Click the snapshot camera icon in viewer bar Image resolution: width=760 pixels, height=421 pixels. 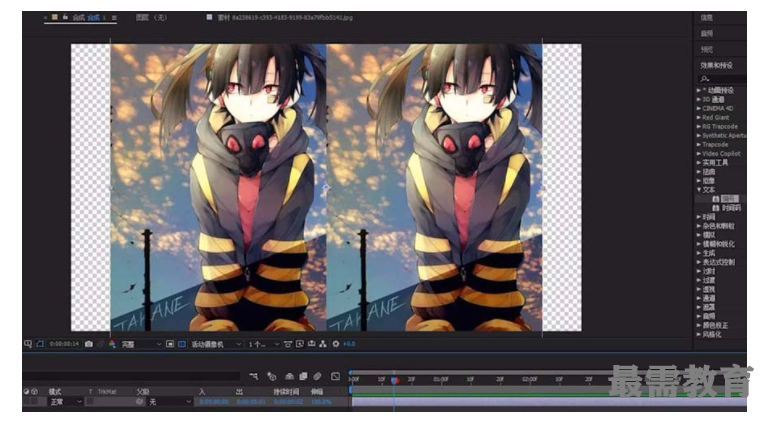click(x=89, y=344)
